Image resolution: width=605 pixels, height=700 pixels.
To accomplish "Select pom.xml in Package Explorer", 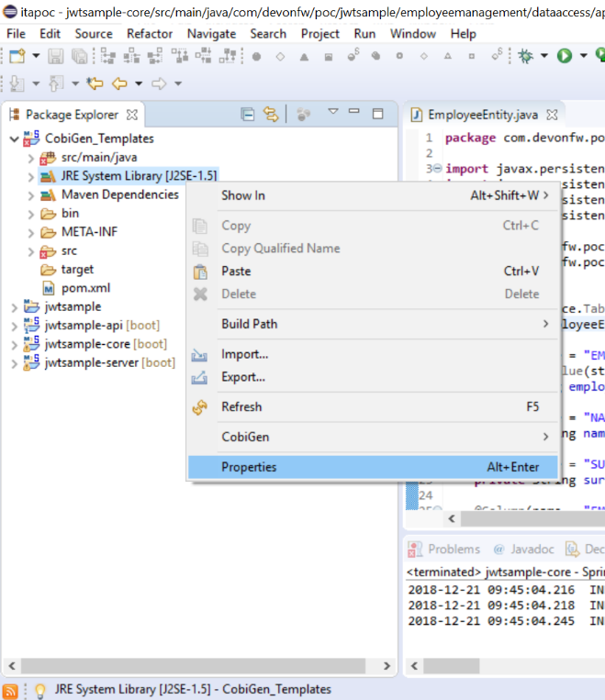I will click(x=85, y=288).
